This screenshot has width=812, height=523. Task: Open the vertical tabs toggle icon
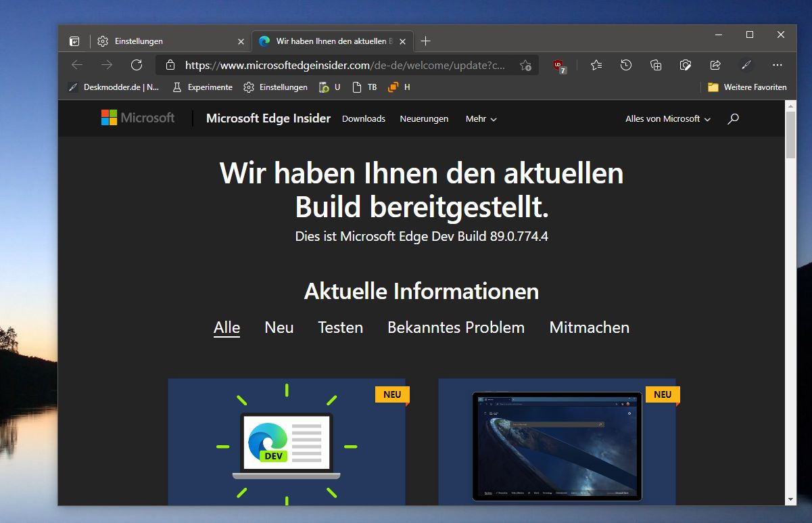click(x=74, y=41)
